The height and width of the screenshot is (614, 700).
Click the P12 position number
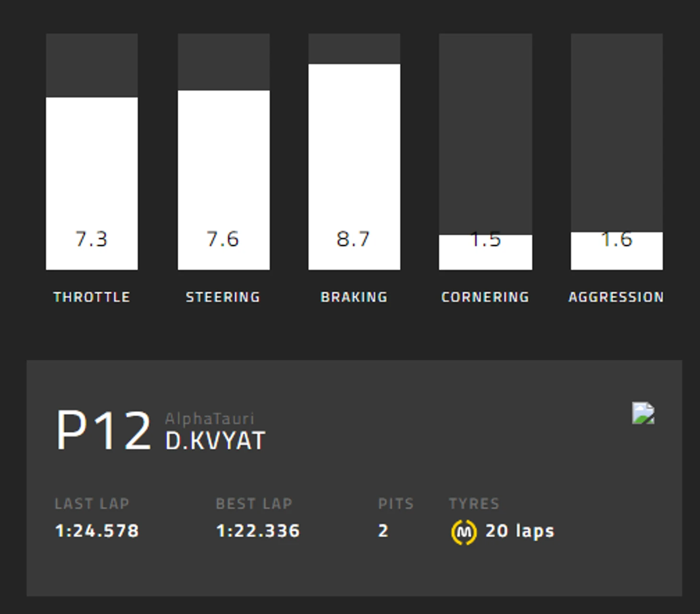click(104, 430)
